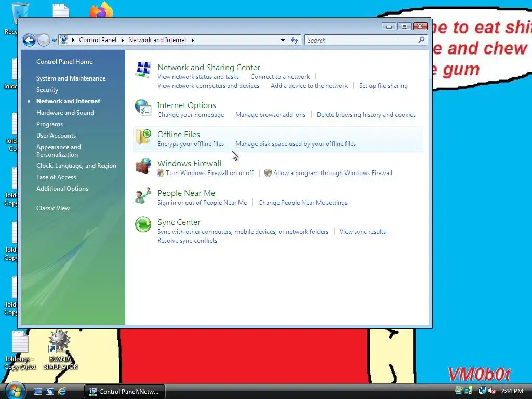Click the shield icon beside Turn Windows Firewall
Image resolution: width=532 pixels, height=399 pixels.
(x=161, y=173)
